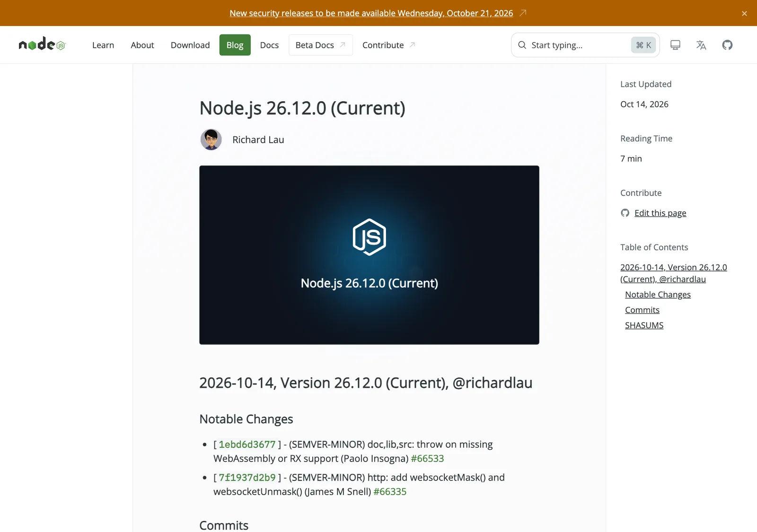Click the Oct 14, 2026 date text
Screen dimensions: 757x532
click(x=644, y=104)
